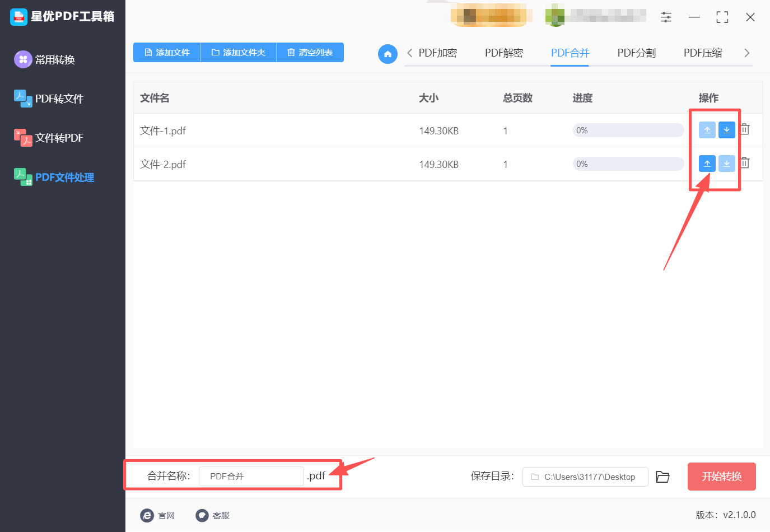The width and height of the screenshot is (770, 532).
Task: Start merging with the 开始转换 button
Action: click(722, 476)
